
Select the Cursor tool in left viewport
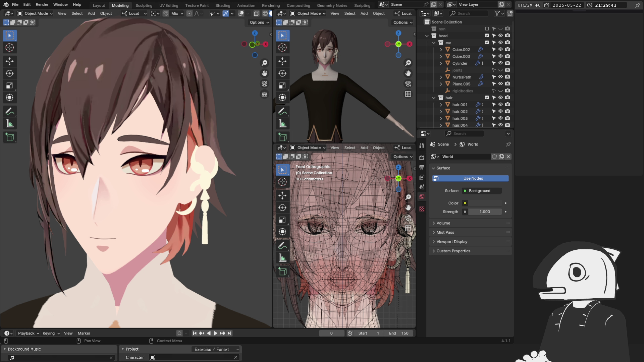coord(9,48)
